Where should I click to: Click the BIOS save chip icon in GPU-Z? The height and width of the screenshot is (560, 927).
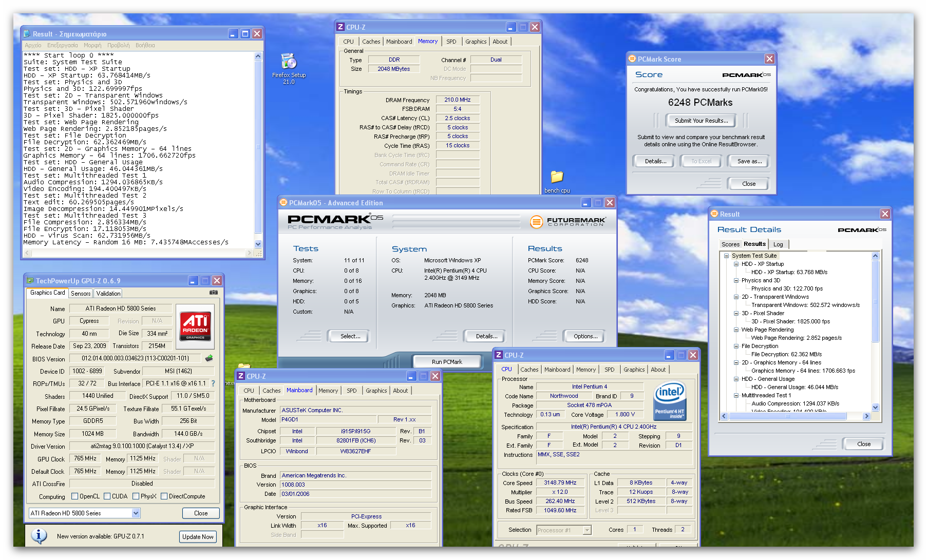point(209,358)
